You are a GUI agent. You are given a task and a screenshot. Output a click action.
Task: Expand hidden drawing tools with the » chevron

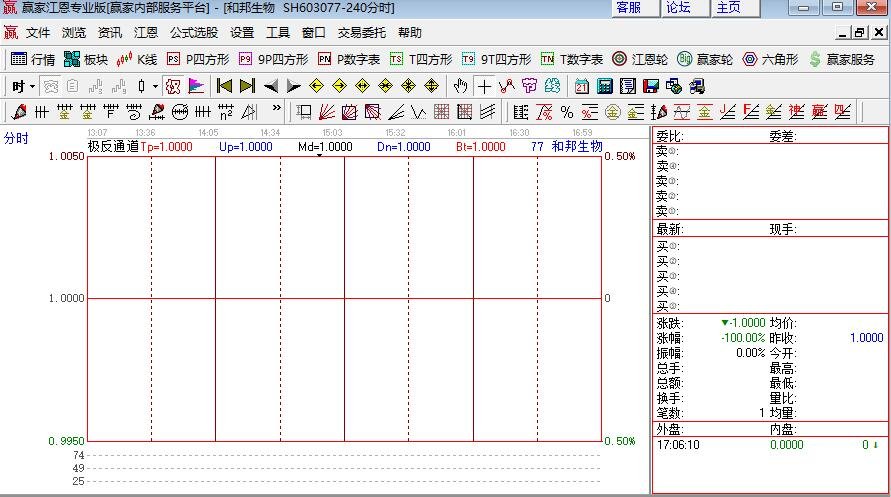[277, 109]
